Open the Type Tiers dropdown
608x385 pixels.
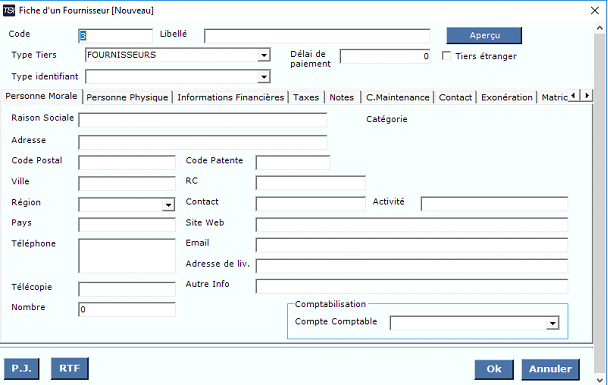point(264,55)
